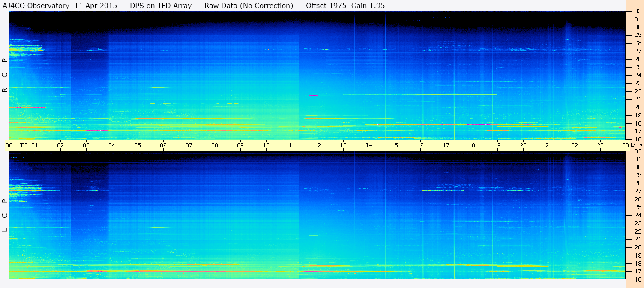Select the 08 hour time axis marker
644x288 pixels.
tap(215, 145)
